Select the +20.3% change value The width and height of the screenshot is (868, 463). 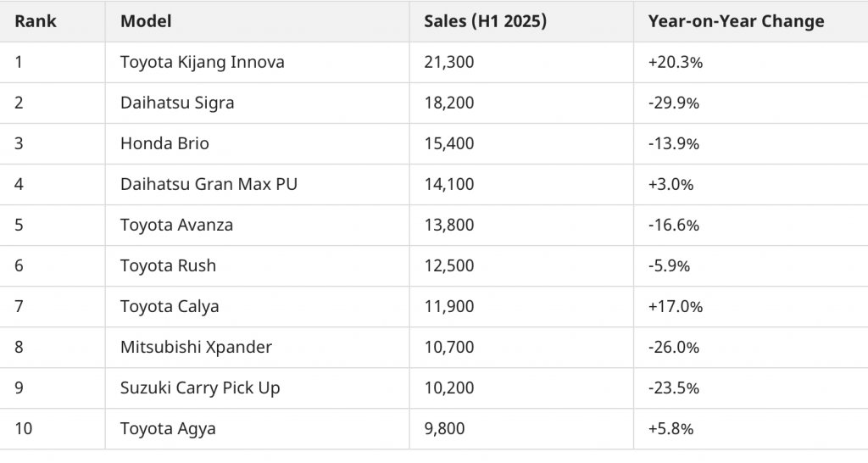coord(676,62)
